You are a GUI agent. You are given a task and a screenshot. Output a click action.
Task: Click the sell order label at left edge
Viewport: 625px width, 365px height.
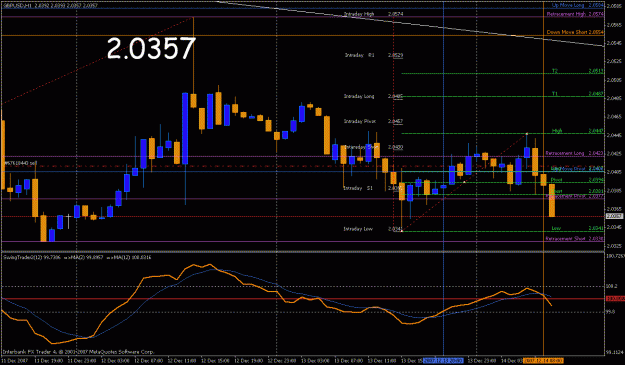point(20,163)
